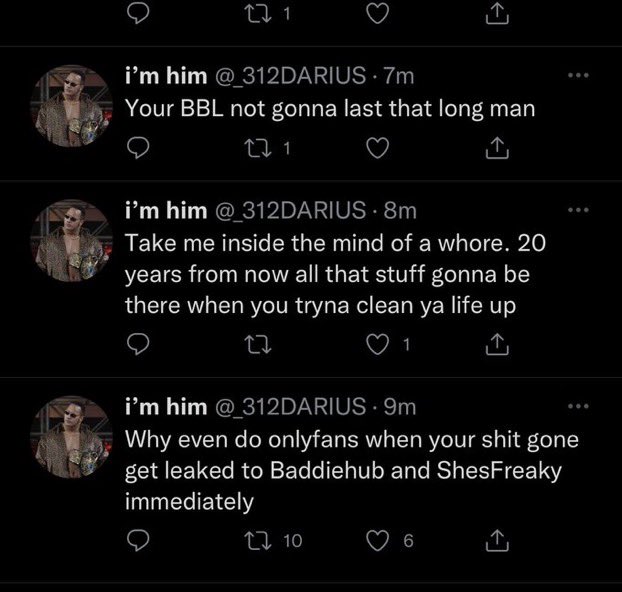Reply to the 'Take me inside the mind' tweet
This screenshot has height=592, width=622.
coord(138,344)
